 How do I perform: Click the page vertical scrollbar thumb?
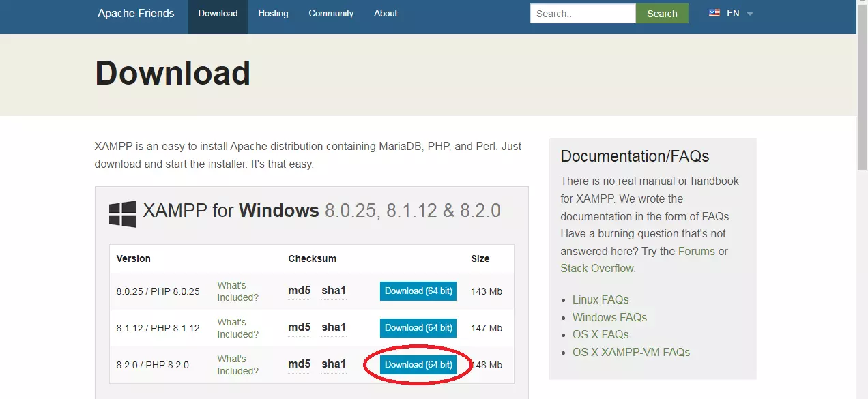coord(862,87)
